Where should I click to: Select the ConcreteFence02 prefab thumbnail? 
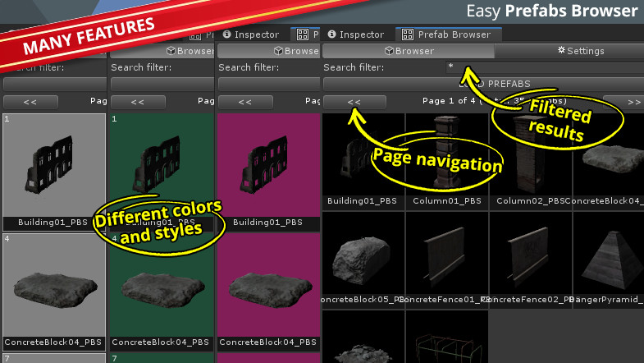click(x=531, y=254)
